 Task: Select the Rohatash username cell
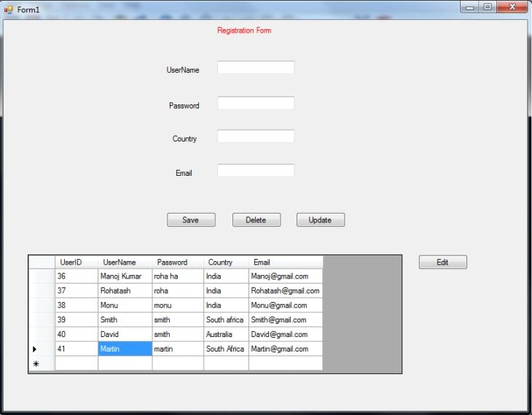tap(125, 291)
